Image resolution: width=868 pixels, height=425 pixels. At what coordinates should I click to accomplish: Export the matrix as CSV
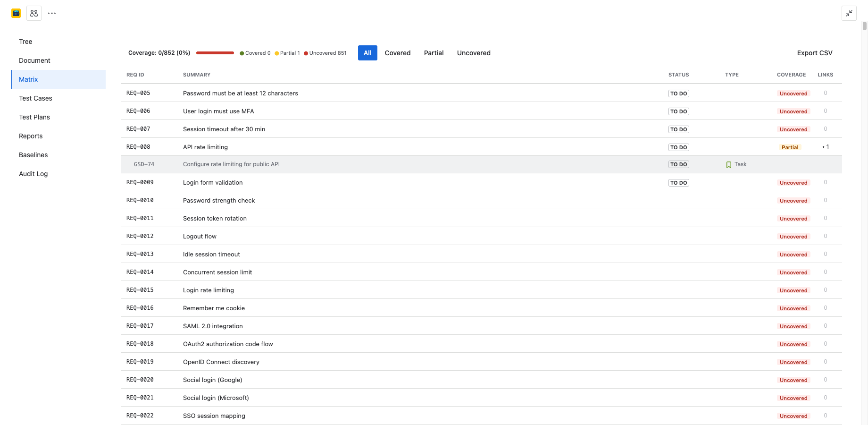coord(815,53)
